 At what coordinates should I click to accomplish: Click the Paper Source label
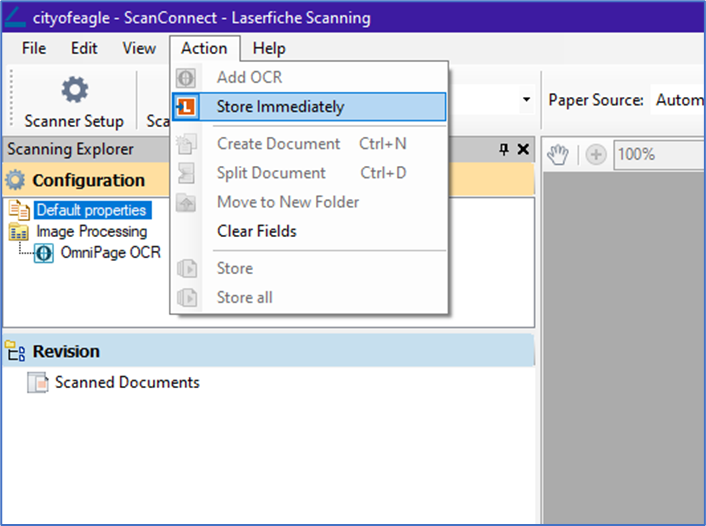(x=596, y=100)
